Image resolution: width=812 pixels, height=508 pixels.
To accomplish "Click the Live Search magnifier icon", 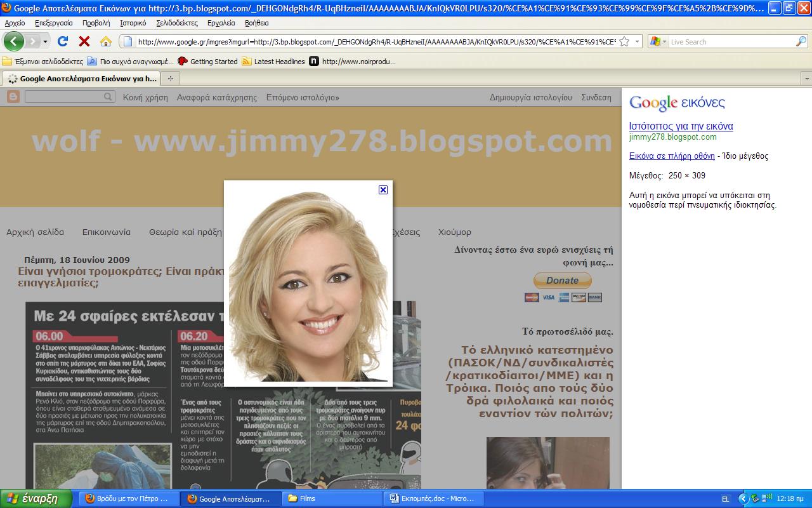I will click(x=801, y=41).
